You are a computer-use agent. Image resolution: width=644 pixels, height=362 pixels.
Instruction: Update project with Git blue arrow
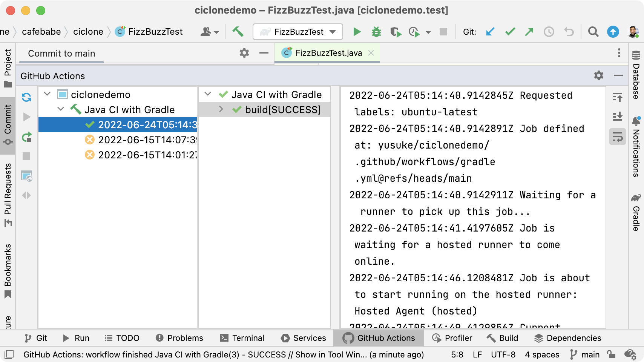click(490, 32)
